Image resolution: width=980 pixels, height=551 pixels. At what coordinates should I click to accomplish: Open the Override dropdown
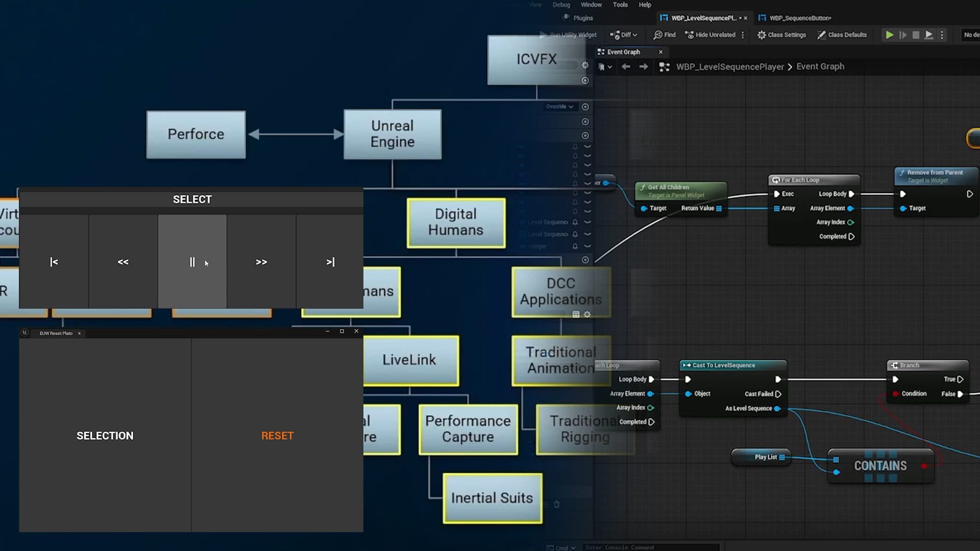559,107
